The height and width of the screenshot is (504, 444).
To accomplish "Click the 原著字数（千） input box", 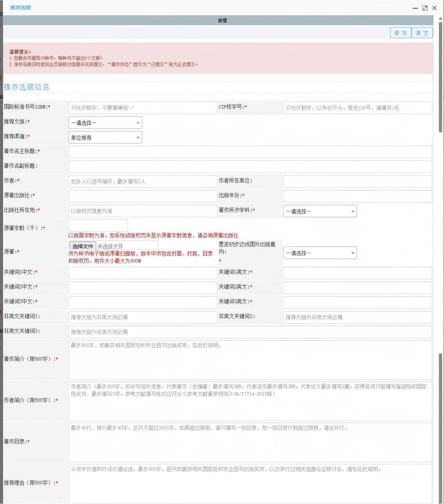I will 98,225.
